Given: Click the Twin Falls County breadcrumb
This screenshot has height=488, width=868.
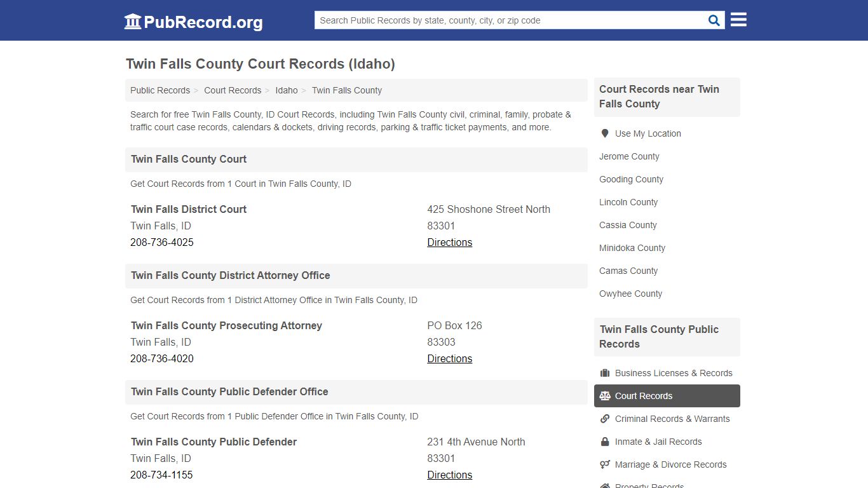Looking at the screenshot, I should [347, 90].
